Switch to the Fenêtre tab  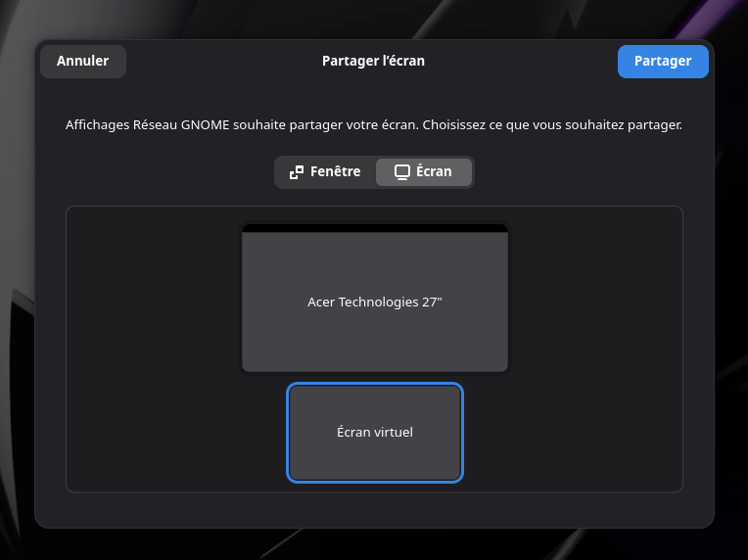coord(326,171)
